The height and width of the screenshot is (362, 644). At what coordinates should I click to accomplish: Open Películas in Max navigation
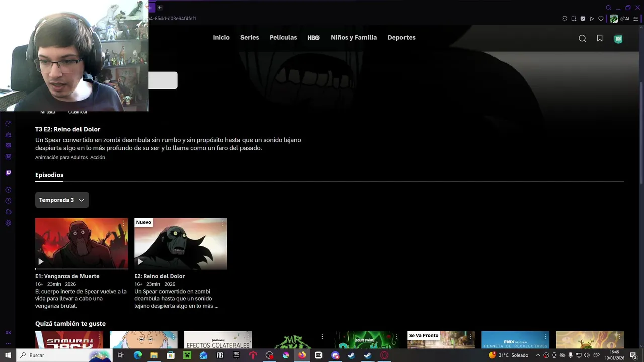point(283,38)
